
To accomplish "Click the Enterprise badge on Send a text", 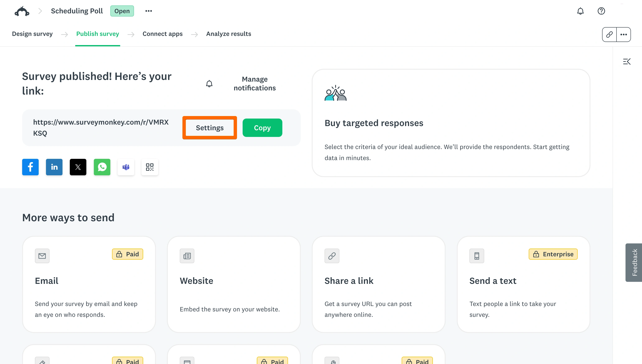I will pyautogui.click(x=553, y=254).
